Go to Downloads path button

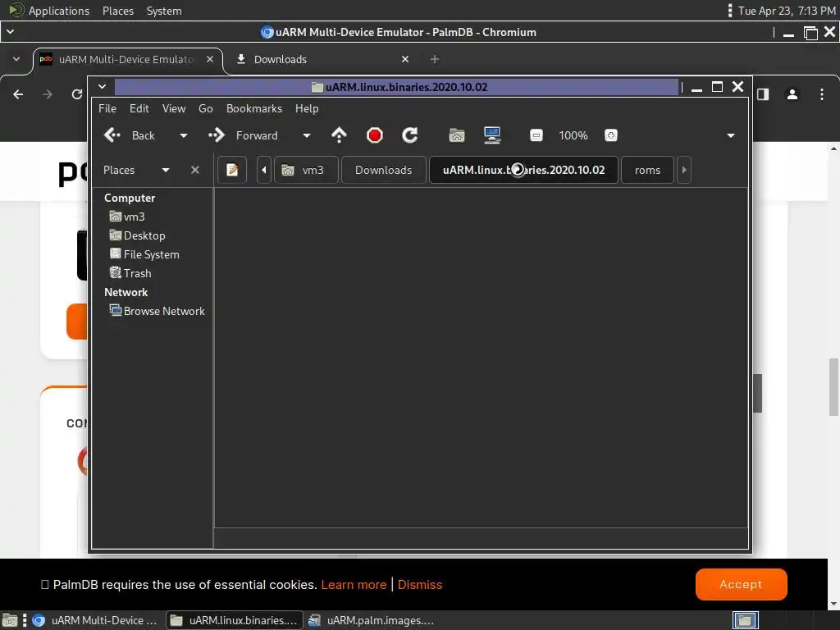(384, 170)
